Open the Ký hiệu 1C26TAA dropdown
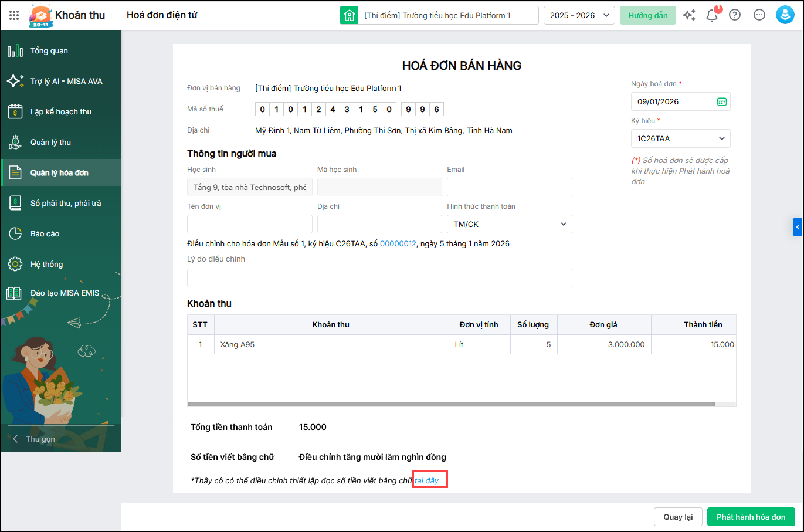Image resolution: width=804 pixels, height=532 pixels. (681, 138)
